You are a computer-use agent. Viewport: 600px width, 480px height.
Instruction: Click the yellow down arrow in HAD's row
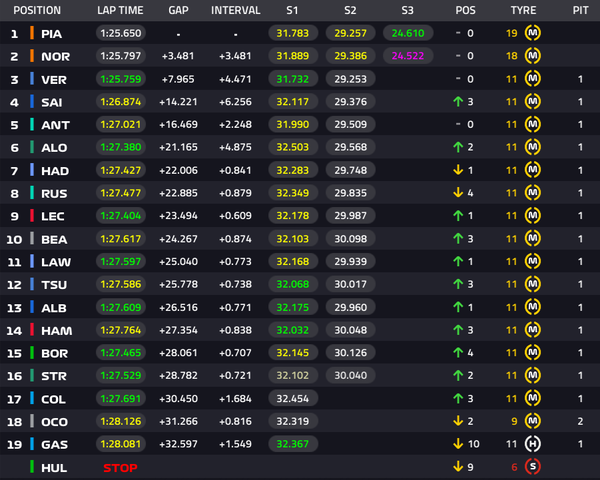(458, 170)
